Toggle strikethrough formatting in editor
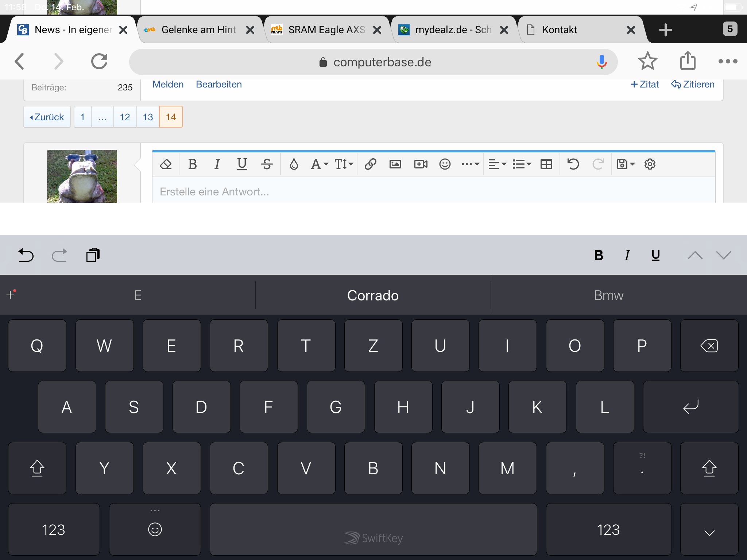 point(267,164)
